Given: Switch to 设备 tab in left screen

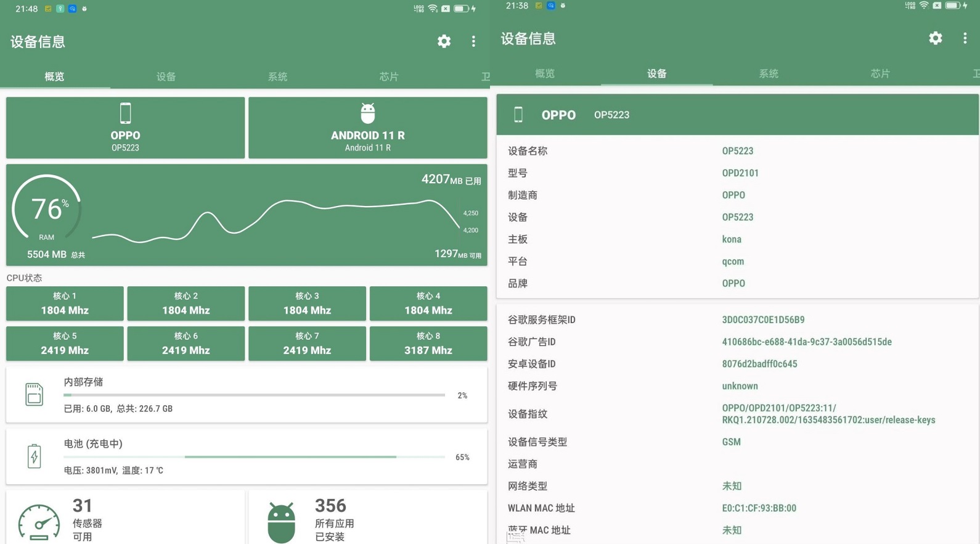Looking at the screenshot, I should 166,76.
